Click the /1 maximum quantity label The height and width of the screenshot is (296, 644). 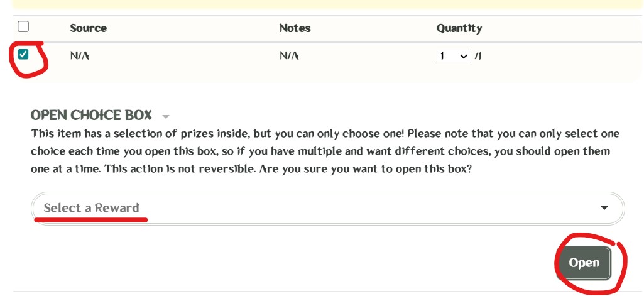[x=478, y=56]
